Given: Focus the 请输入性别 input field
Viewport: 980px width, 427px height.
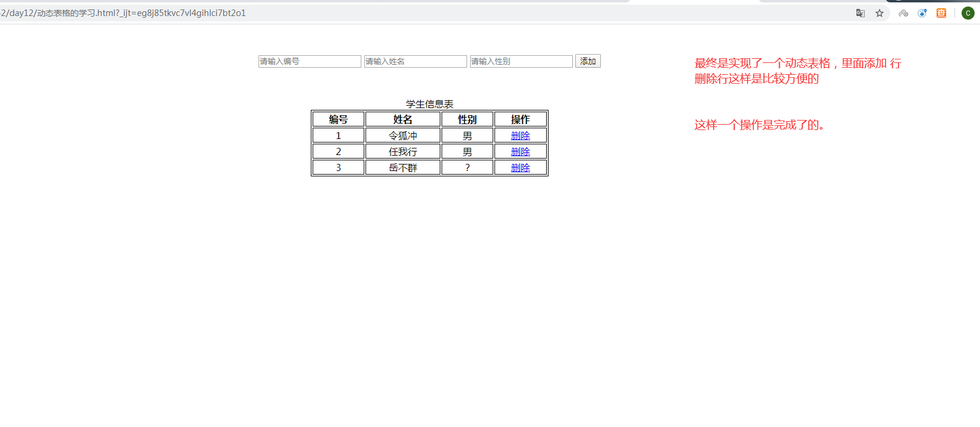Looking at the screenshot, I should [x=521, y=61].
